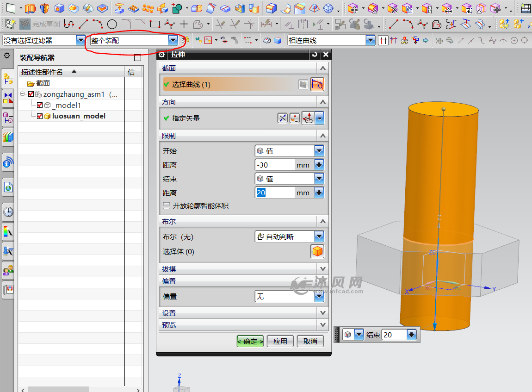Select _model1 in the assembly tree
The height and width of the screenshot is (392, 532).
pyautogui.click(x=67, y=105)
